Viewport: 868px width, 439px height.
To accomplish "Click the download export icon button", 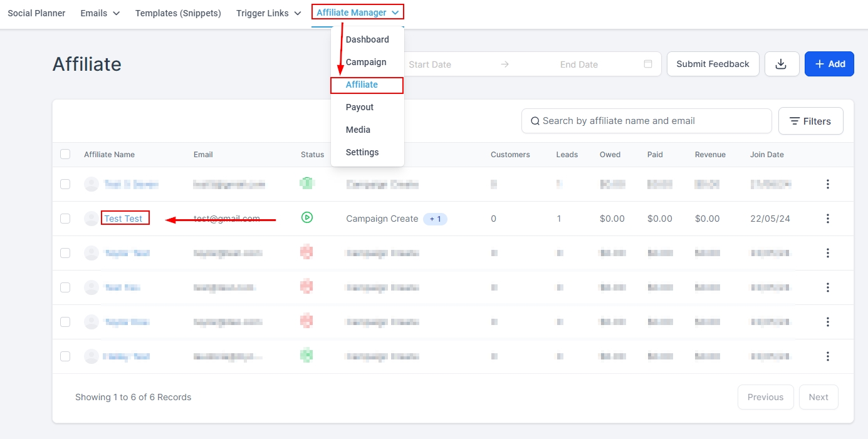I will coord(782,64).
